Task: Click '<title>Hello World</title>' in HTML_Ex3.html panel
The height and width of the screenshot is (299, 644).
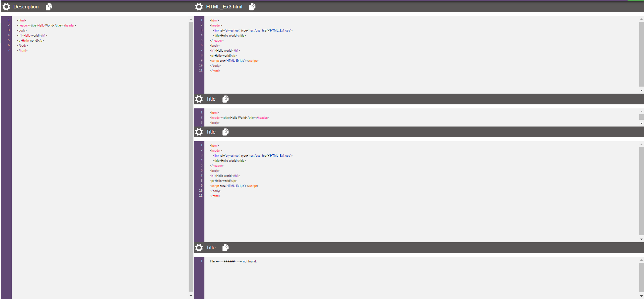Action: click(230, 36)
